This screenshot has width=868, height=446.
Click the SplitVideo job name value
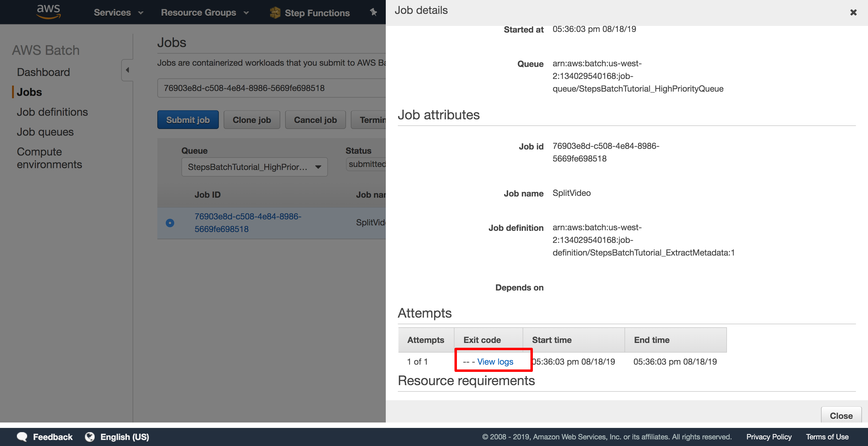click(x=571, y=193)
